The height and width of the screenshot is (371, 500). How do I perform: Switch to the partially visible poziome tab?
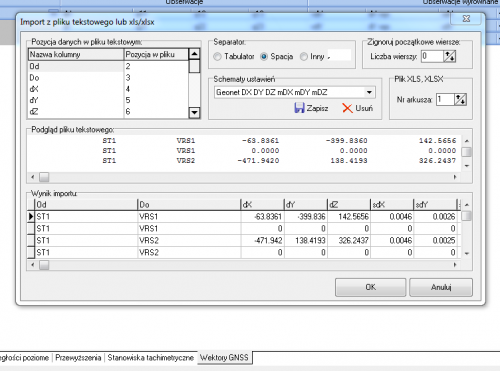click(x=25, y=358)
